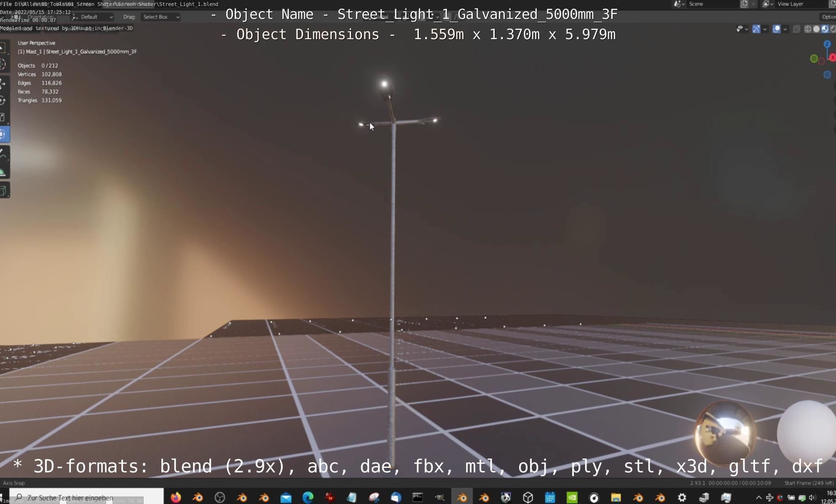This screenshot has width=836, height=504.
Task: Toggle X-Ray mode
Action: [x=796, y=29]
